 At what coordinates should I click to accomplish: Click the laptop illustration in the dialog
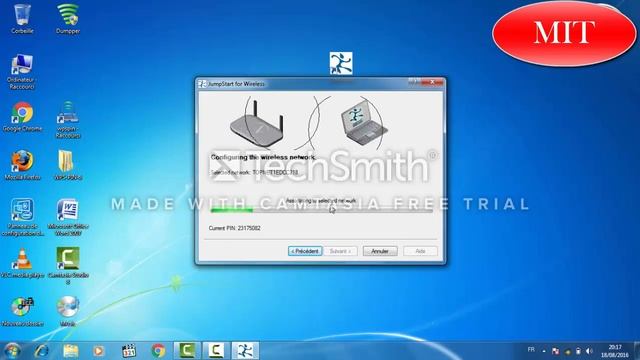pos(364,123)
